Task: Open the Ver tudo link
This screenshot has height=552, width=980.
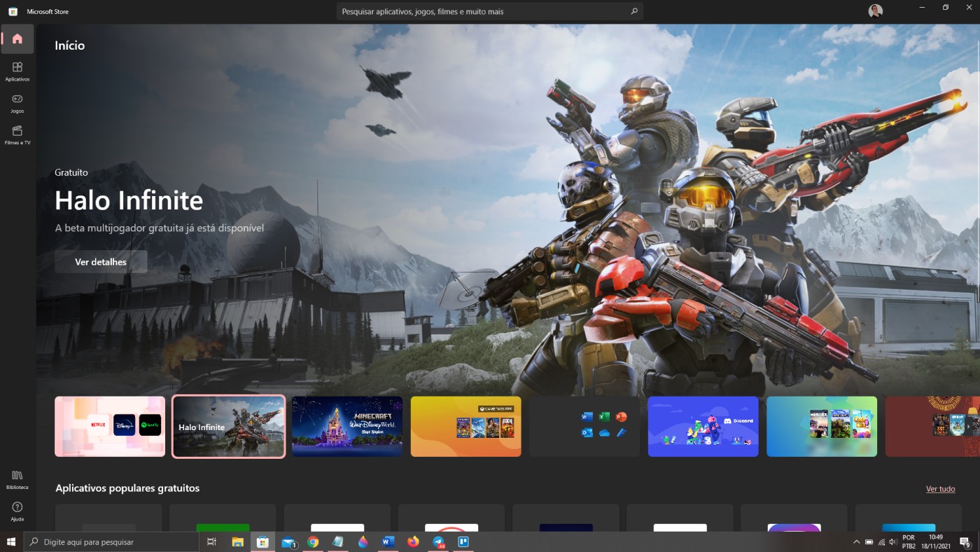Action: pos(940,489)
